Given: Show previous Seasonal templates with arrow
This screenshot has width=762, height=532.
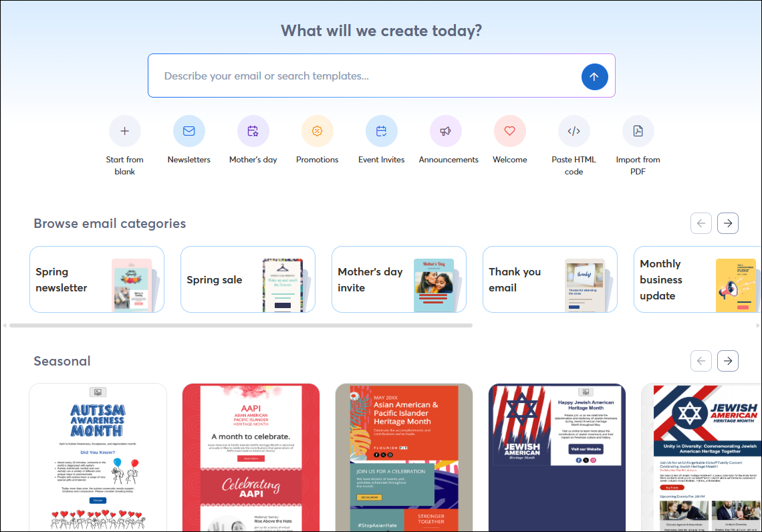Looking at the screenshot, I should tap(701, 361).
